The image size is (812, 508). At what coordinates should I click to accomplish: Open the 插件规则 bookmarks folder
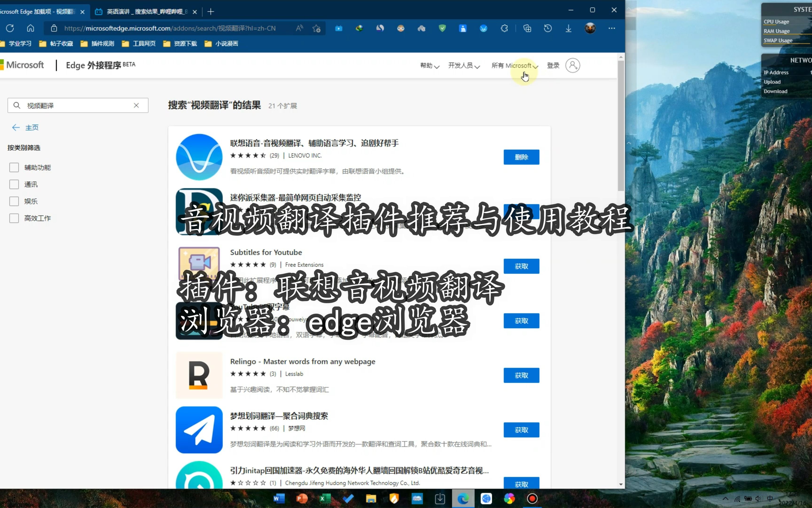tap(97, 43)
